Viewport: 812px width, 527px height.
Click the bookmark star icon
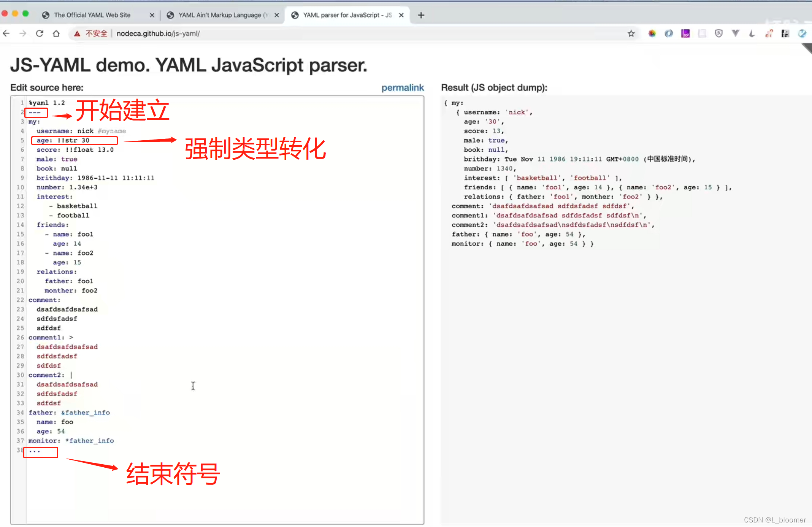click(x=631, y=33)
